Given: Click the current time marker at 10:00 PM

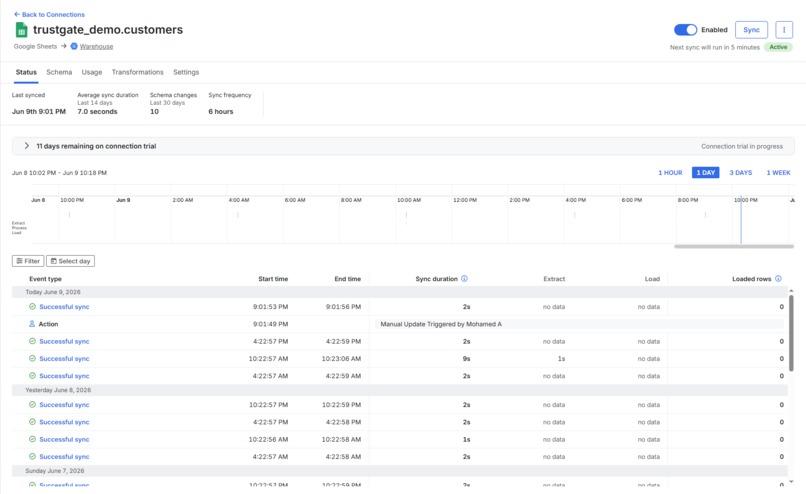Looking at the screenshot, I should [741, 220].
